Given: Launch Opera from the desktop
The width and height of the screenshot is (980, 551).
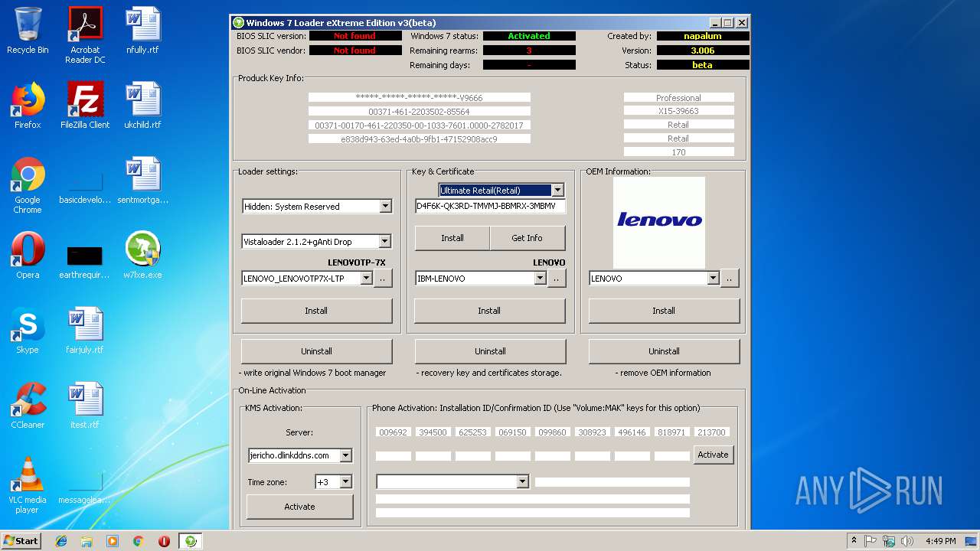Looking at the screenshot, I should click(28, 256).
